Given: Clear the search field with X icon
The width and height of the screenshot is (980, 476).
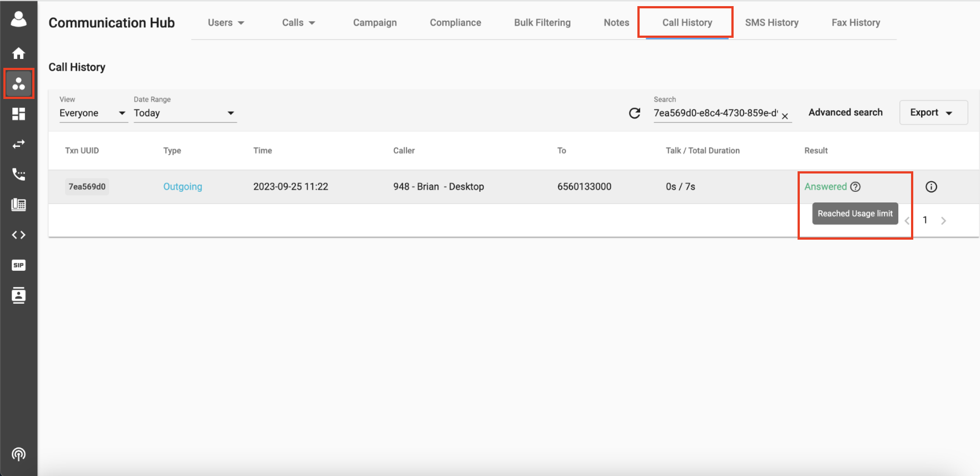Looking at the screenshot, I should 785,116.
